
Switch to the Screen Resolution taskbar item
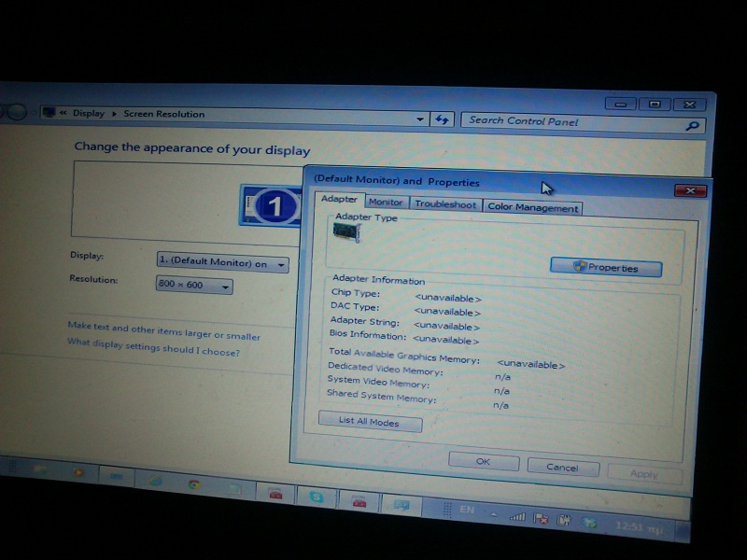coord(401,505)
